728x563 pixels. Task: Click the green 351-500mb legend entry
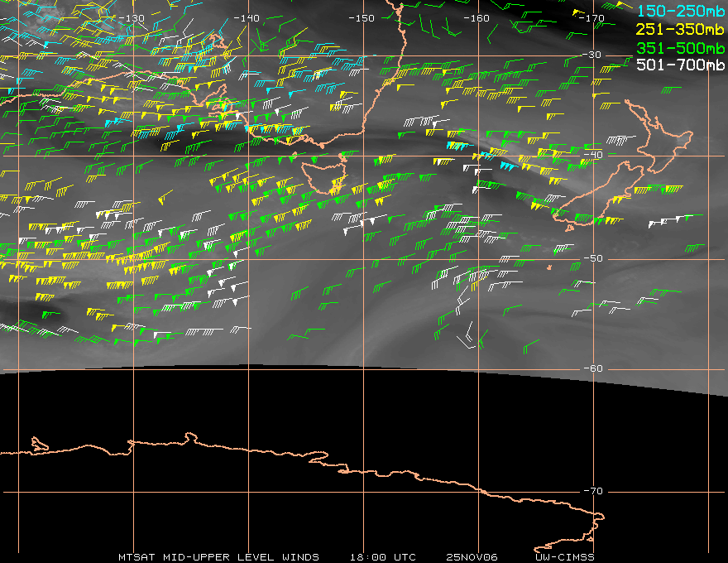[x=681, y=48]
